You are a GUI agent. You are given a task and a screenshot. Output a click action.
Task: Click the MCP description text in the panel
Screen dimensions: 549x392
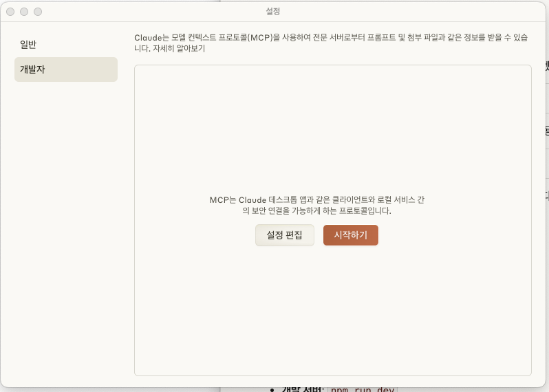317,205
